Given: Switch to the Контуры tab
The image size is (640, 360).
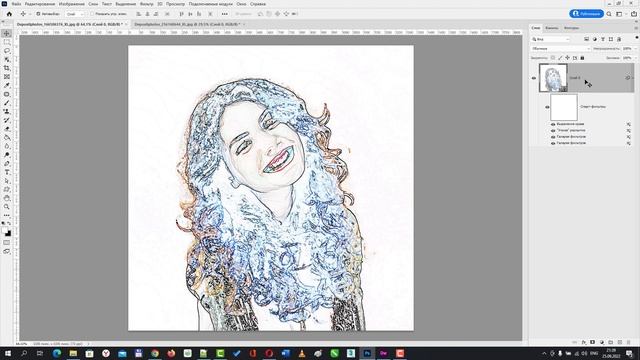Looking at the screenshot, I should pos(571,28).
